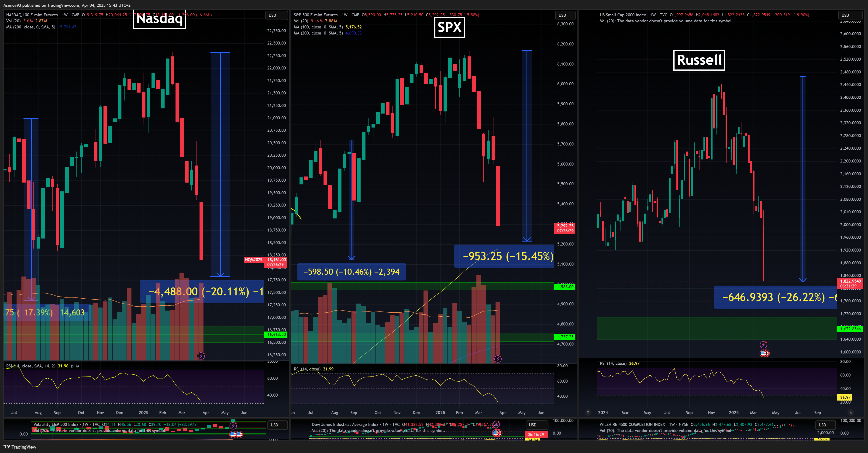868x453 pixels.
Task: Select the NASDAQ 100 E-mini Futures chart title
Action: click(x=32, y=15)
